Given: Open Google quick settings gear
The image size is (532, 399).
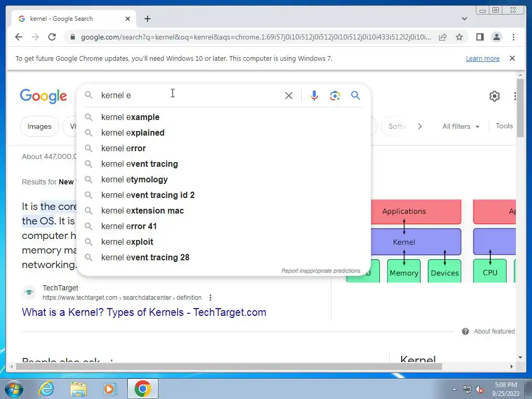Looking at the screenshot, I should (495, 96).
